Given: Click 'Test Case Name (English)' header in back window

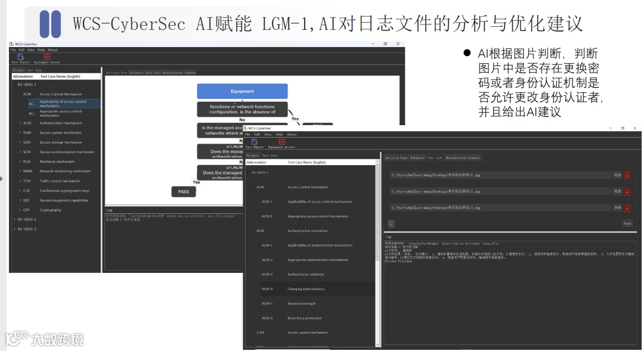Looking at the screenshot, I should pyautogui.click(x=60, y=76).
